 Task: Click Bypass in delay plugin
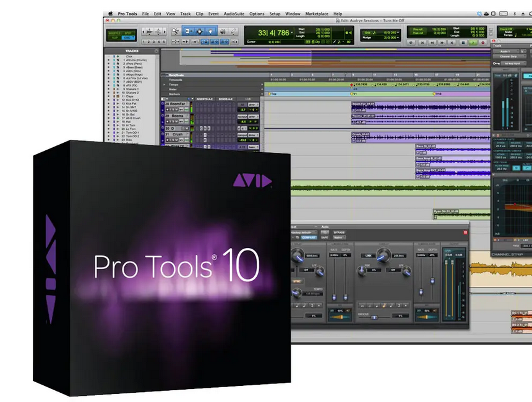tap(339, 233)
